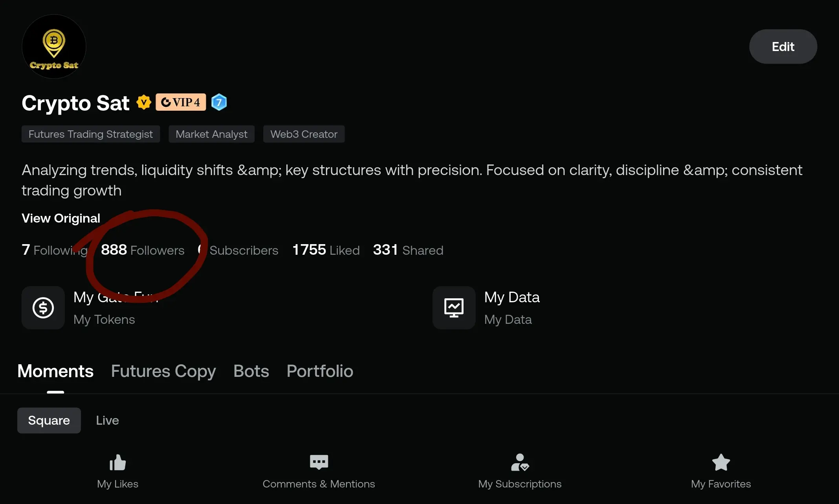Image resolution: width=839 pixels, height=504 pixels.
Task: Open My Data via the chart monitor icon
Action: 453,307
